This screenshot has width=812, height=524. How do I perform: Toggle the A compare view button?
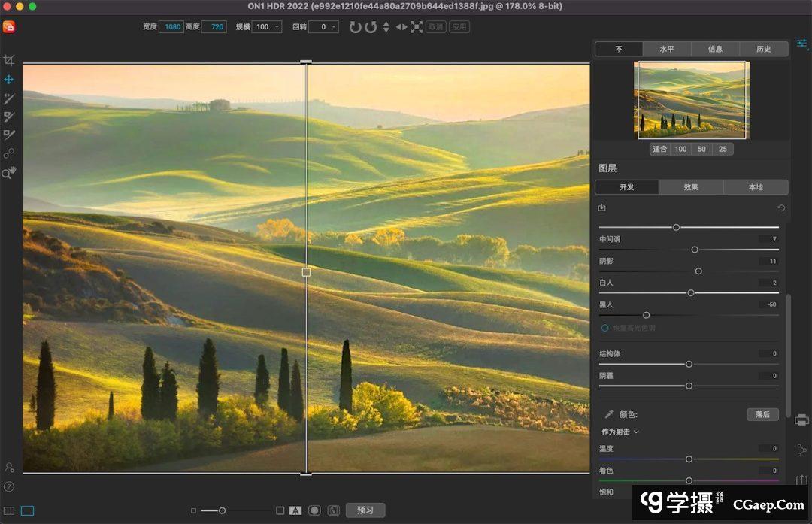click(295, 510)
